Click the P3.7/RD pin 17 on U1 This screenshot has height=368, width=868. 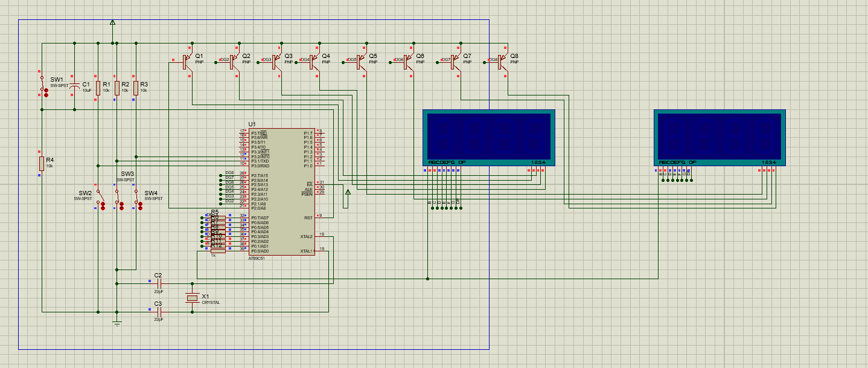pos(243,132)
